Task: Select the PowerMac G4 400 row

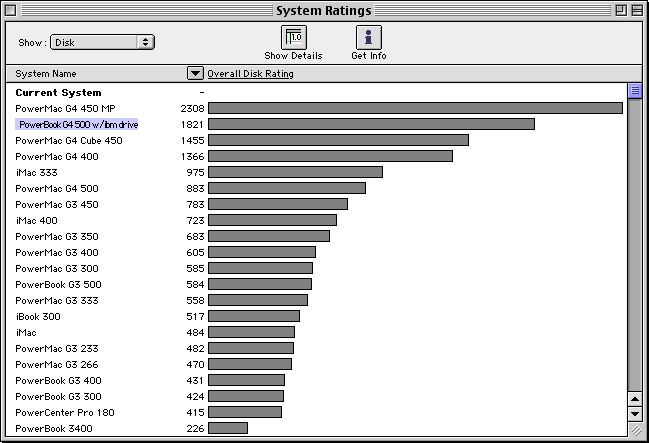Action: tap(317, 156)
